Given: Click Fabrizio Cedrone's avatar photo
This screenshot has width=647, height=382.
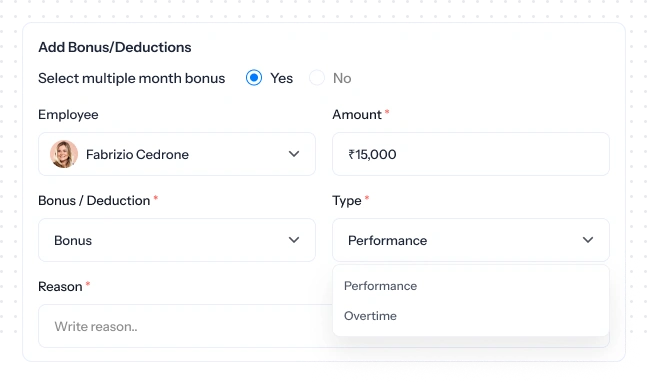Looking at the screenshot, I should pyautogui.click(x=64, y=154).
